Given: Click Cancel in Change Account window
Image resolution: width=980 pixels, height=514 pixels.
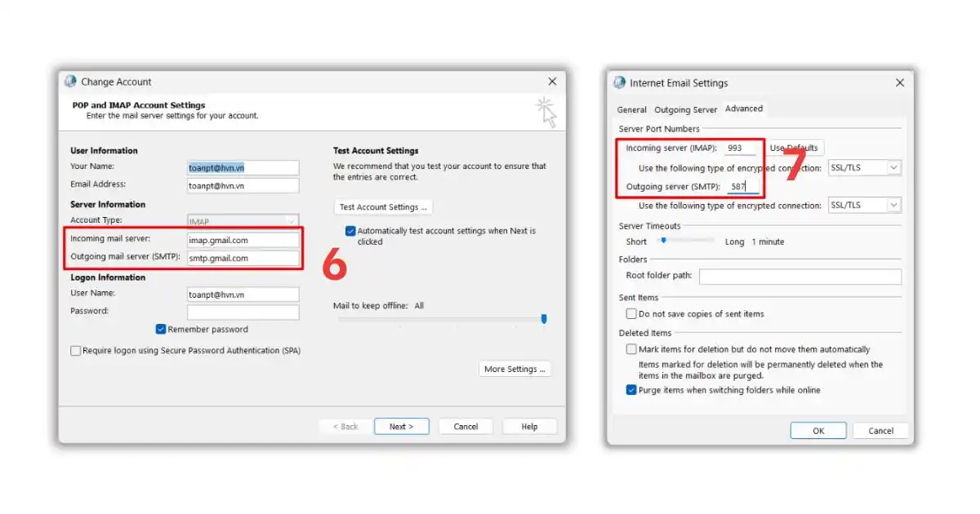Looking at the screenshot, I should (x=465, y=427).
